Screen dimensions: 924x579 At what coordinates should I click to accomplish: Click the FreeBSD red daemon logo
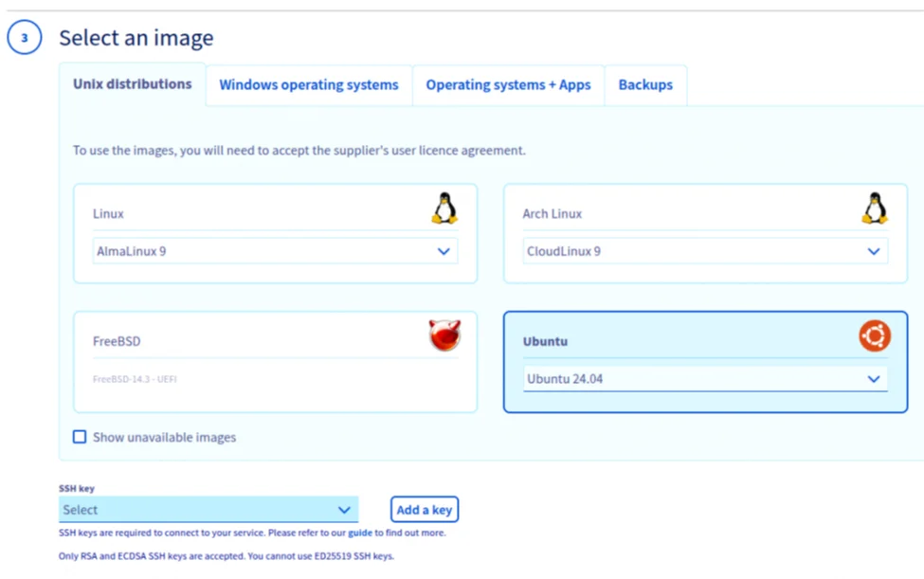click(444, 335)
